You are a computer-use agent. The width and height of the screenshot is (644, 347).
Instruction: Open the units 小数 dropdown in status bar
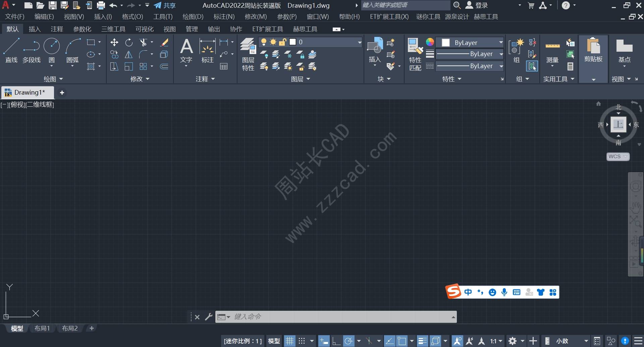572,341
